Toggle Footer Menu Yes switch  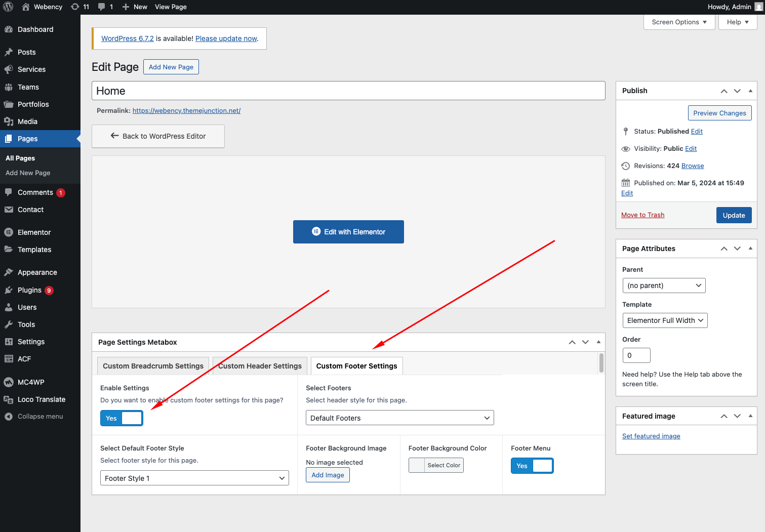532,466
